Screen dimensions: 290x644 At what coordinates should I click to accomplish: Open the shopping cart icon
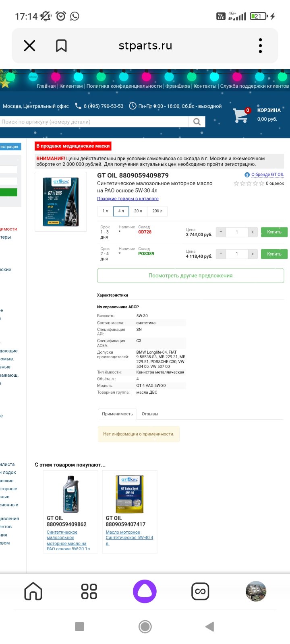pos(240,115)
